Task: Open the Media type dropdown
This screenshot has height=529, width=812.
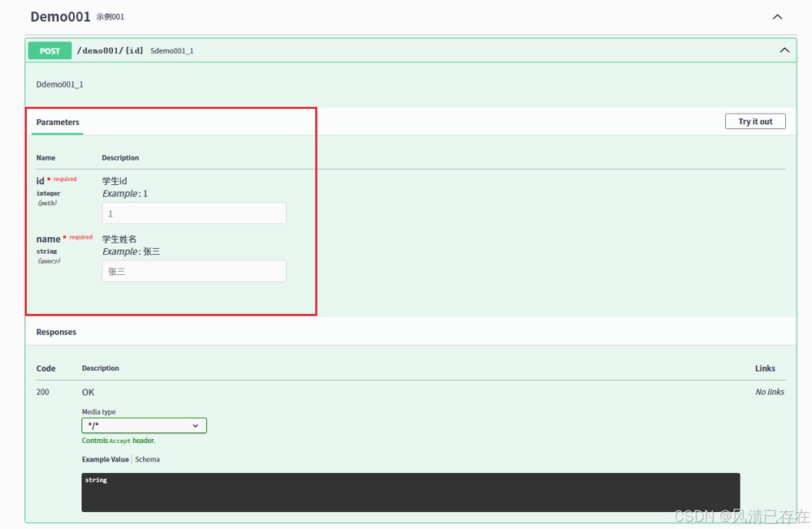Action: pos(144,425)
